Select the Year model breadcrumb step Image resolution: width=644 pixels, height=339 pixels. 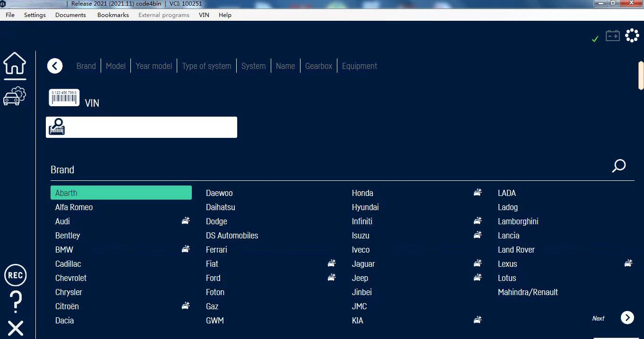point(154,66)
